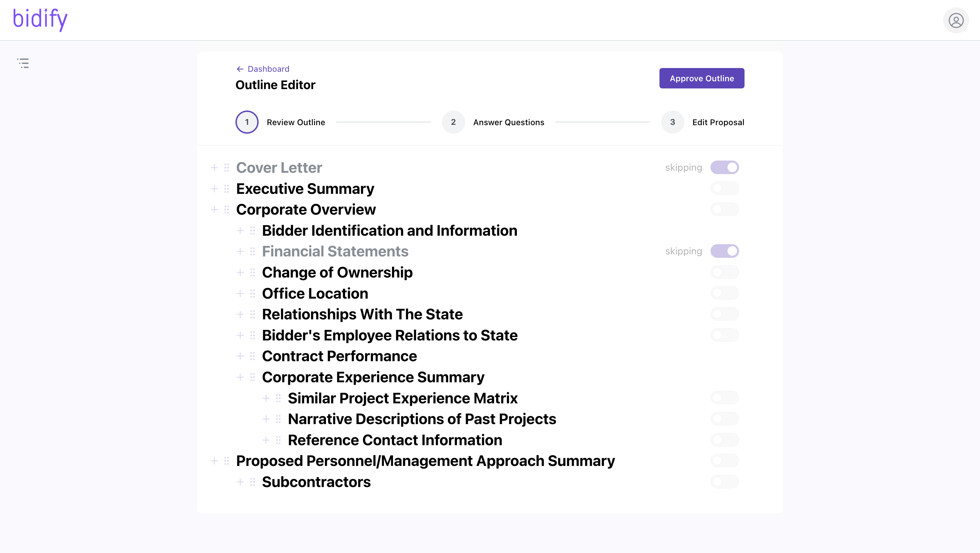Turn off Financial Statements skipping toggle

tap(724, 251)
